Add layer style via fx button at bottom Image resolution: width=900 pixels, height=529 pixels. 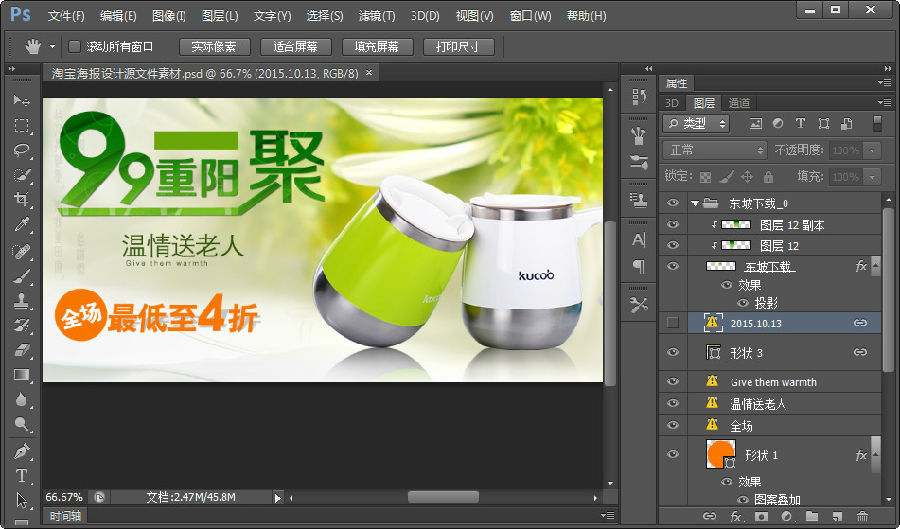(735, 516)
